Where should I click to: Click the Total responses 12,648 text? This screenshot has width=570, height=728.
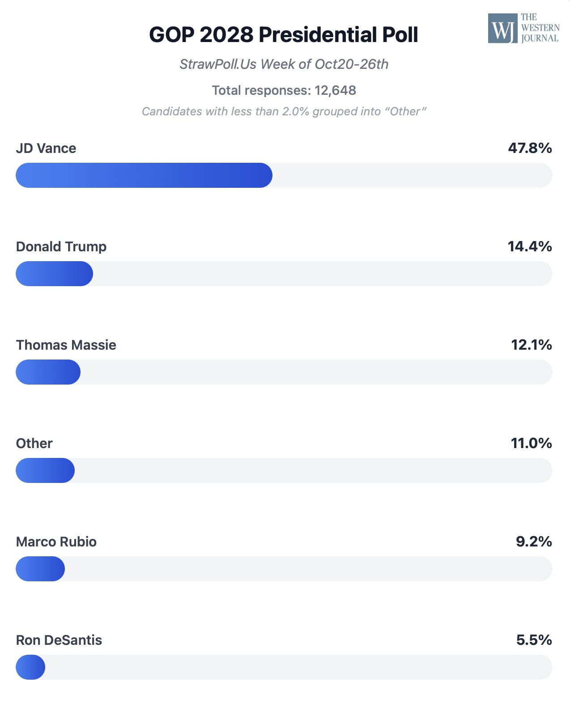point(284,90)
